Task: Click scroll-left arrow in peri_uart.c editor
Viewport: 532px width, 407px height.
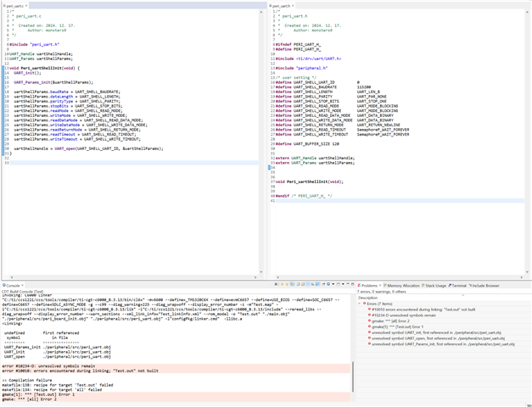Action: click(12, 277)
